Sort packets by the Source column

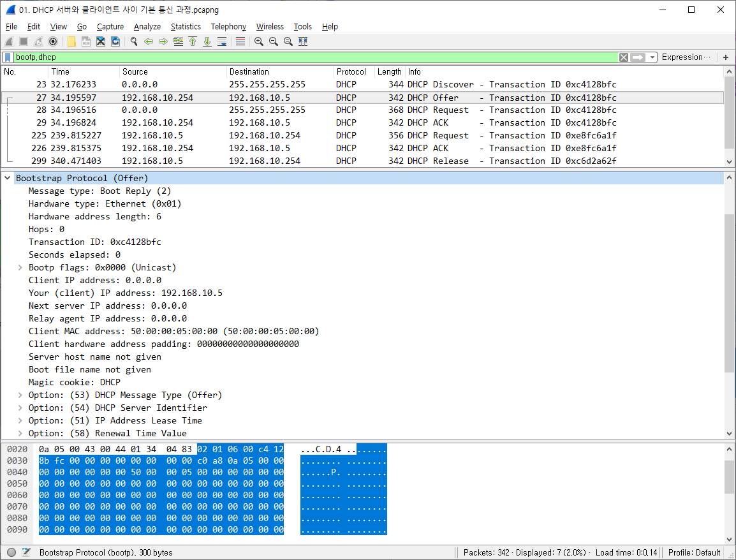pyautogui.click(x=173, y=72)
